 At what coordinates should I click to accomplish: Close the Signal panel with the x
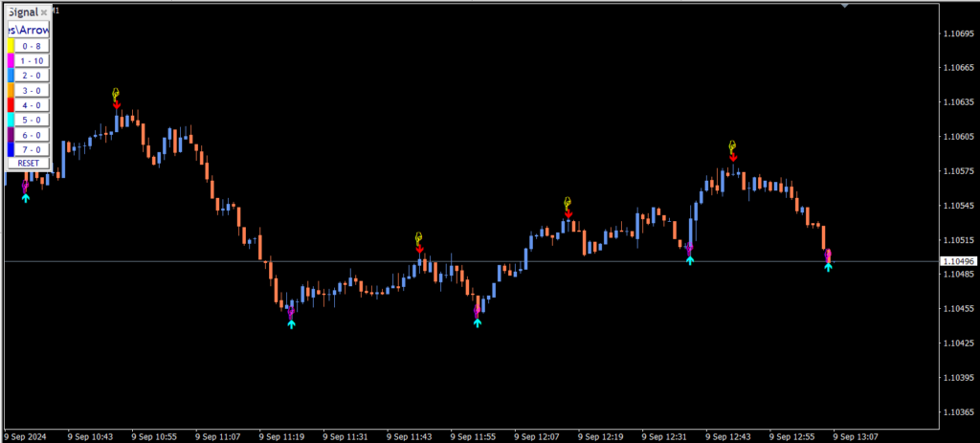[x=44, y=12]
